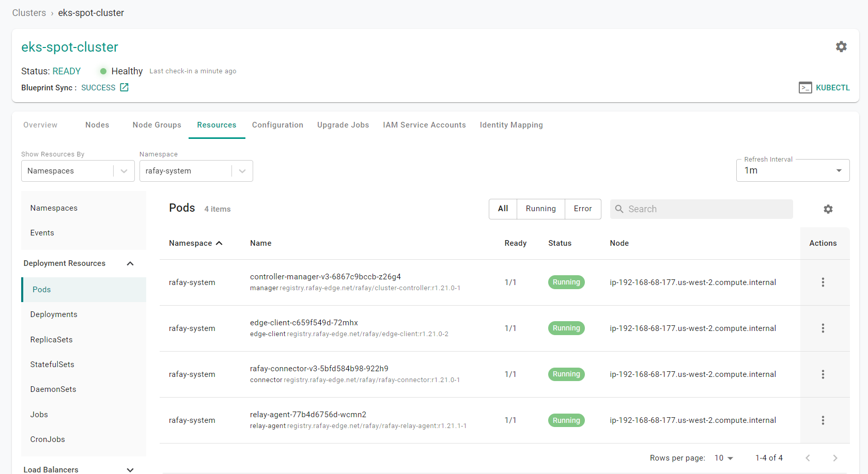
Task: Click the pods Search field
Action: point(701,209)
